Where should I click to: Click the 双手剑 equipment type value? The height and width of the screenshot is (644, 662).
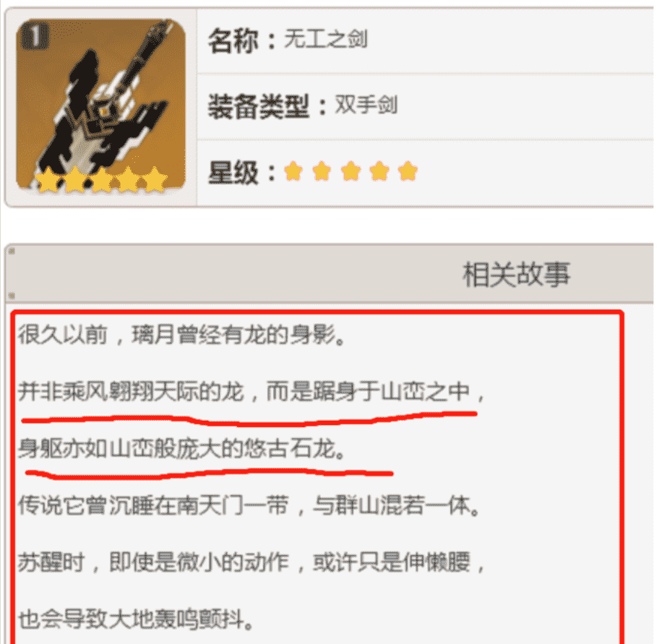[x=366, y=104]
